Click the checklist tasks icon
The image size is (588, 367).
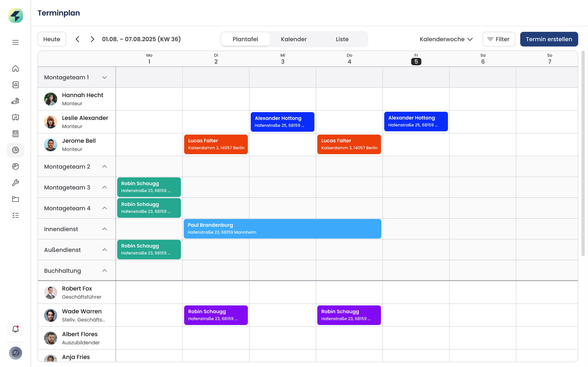pos(16,215)
